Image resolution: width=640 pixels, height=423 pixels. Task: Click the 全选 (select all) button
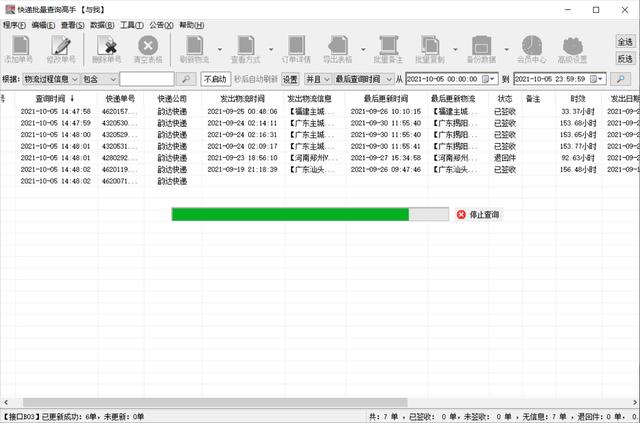[625, 42]
